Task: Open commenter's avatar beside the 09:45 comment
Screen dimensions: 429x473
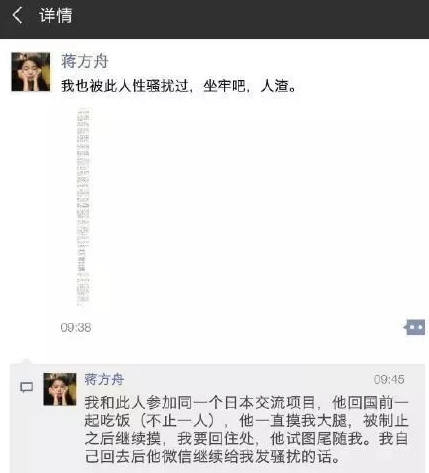Action: [60, 389]
